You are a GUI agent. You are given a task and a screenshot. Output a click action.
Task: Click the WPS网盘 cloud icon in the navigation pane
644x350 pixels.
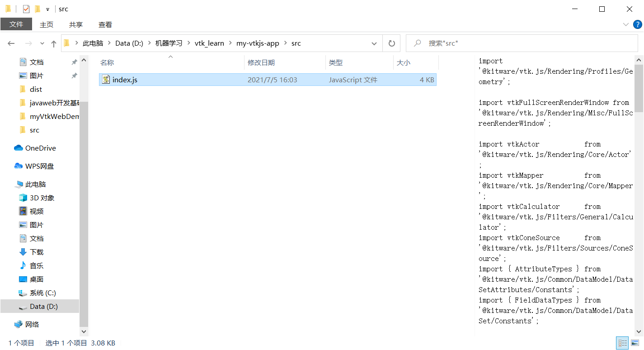tap(18, 166)
